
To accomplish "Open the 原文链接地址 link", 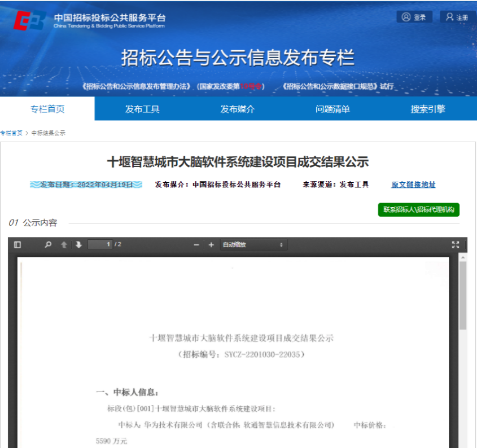I will click(413, 185).
